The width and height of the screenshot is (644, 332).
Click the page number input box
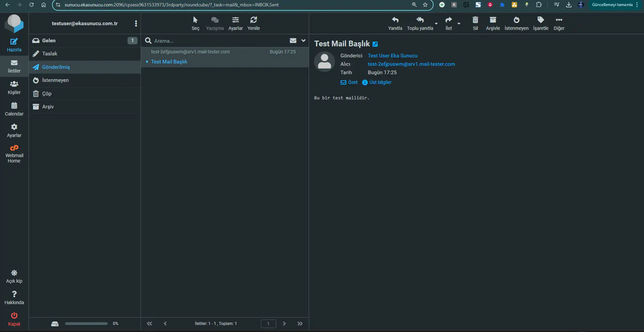point(268,324)
